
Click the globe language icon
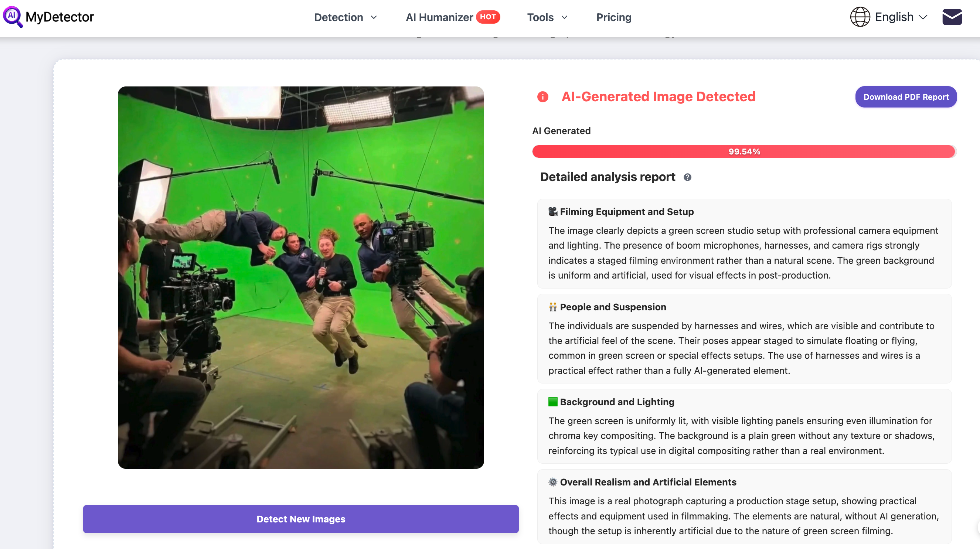pyautogui.click(x=860, y=17)
